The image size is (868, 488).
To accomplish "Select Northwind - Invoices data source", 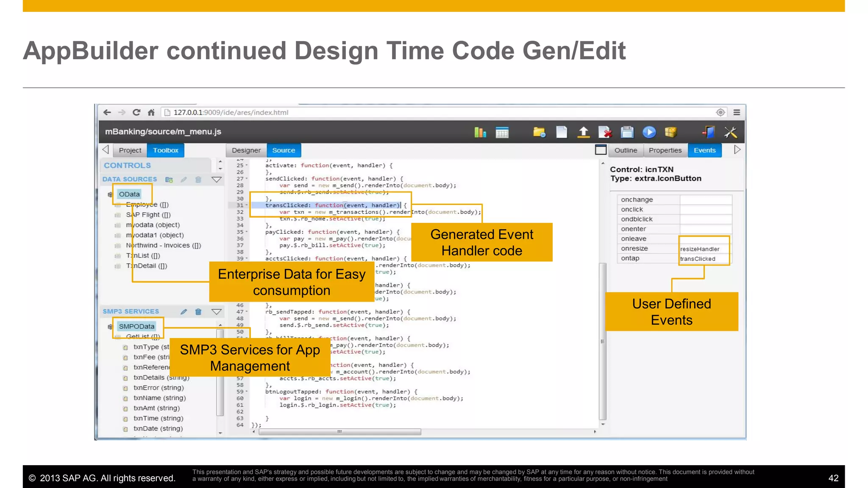I will [x=163, y=245].
